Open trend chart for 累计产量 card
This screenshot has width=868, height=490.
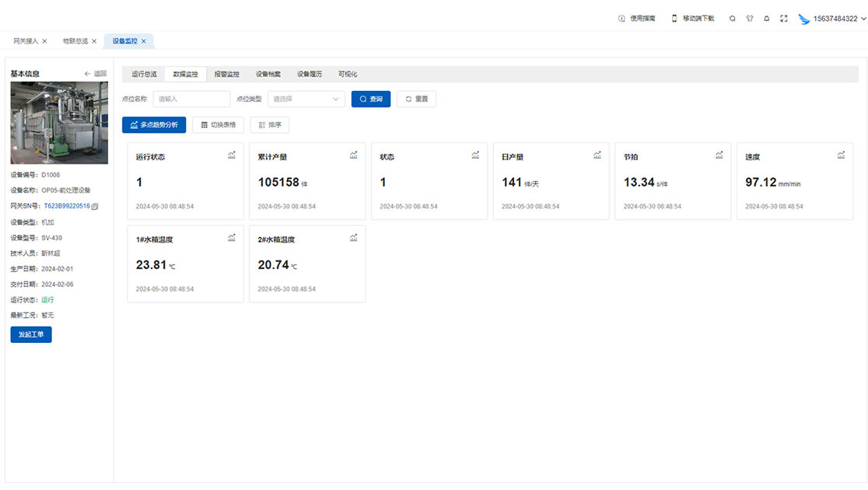click(x=354, y=155)
